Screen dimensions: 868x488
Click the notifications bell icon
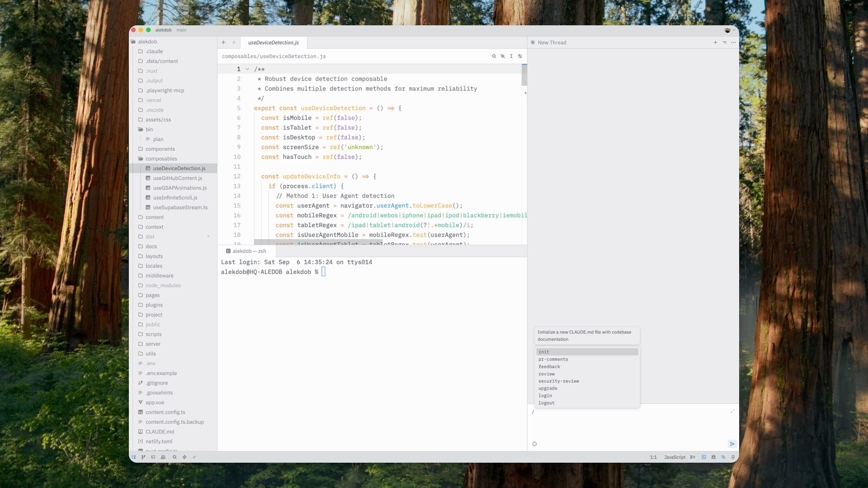tap(733, 457)
